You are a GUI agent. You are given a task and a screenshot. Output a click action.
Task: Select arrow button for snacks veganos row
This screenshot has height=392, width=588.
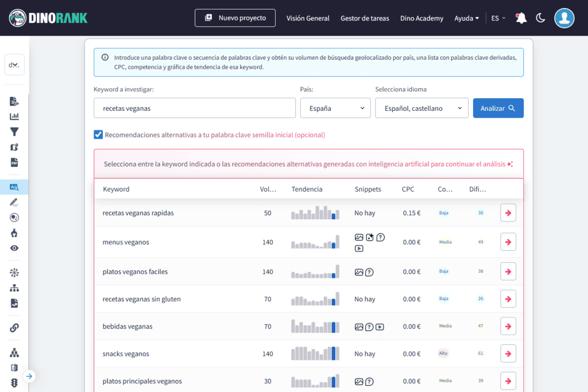[508, 354]
